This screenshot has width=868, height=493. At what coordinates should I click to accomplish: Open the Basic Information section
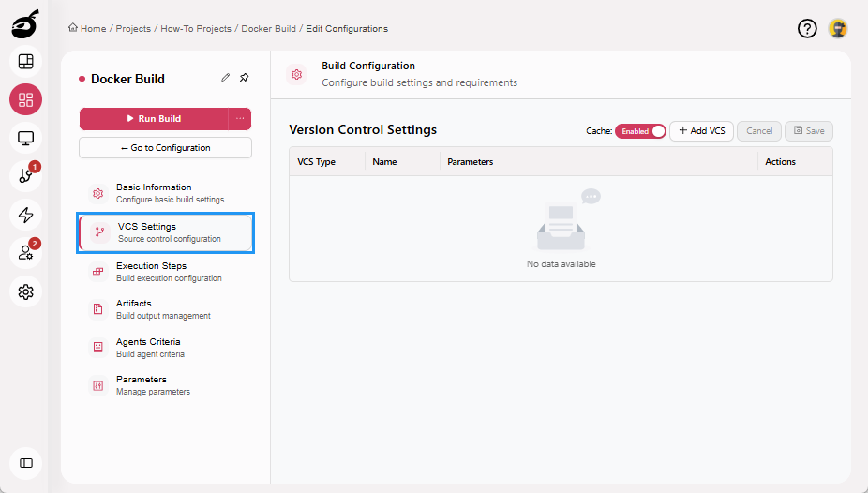click(166, 193)
